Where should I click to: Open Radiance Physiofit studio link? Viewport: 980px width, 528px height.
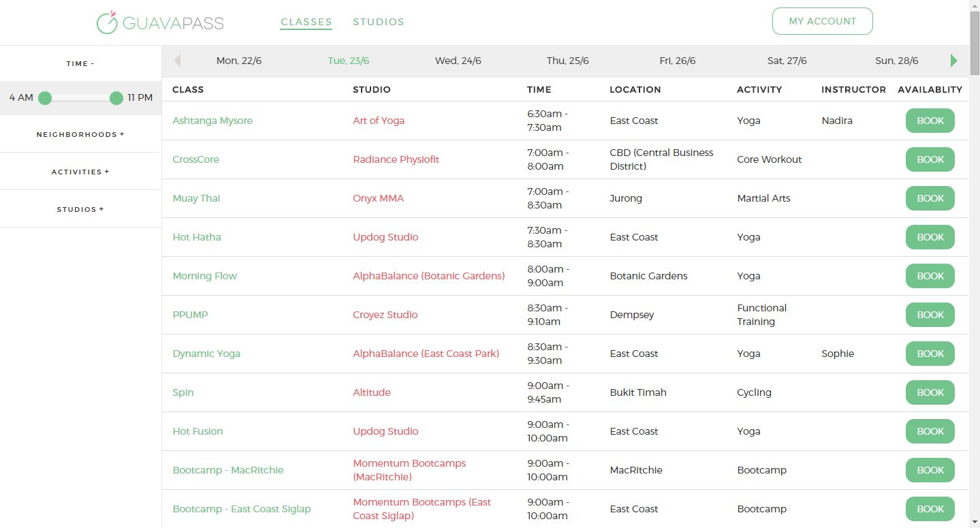click(x=396, y=159)
